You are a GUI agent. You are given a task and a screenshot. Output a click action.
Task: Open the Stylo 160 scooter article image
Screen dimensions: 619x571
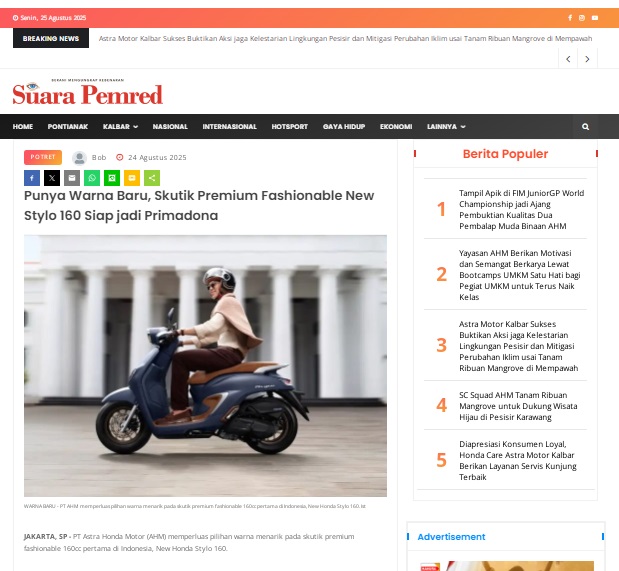coord(205,366)
